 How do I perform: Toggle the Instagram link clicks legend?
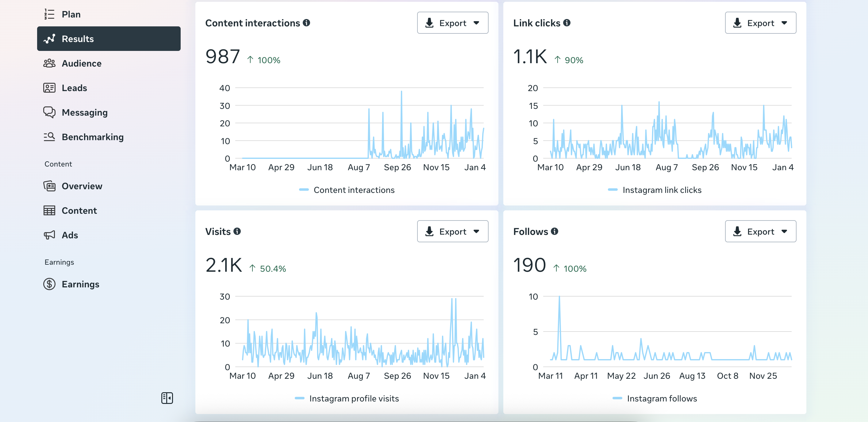655,190
